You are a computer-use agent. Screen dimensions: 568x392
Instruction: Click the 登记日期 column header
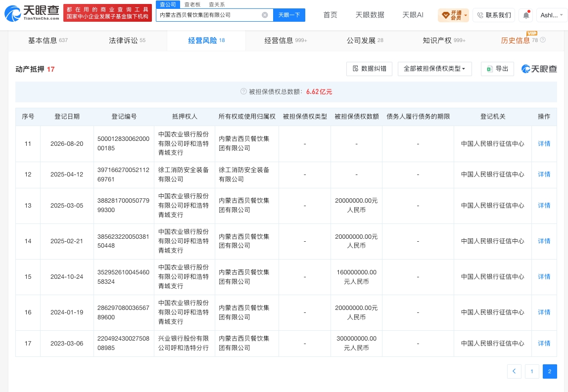tap(67, 117)
